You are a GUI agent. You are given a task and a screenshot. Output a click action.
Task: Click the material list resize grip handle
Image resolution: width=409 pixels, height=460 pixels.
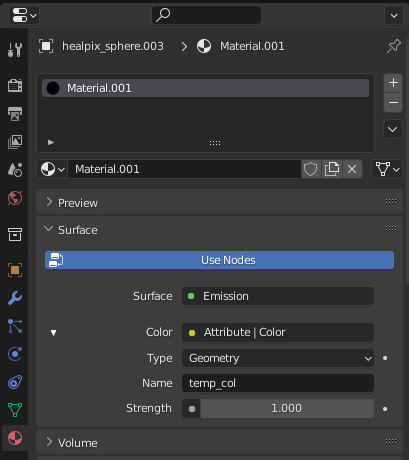pos(215,143)
